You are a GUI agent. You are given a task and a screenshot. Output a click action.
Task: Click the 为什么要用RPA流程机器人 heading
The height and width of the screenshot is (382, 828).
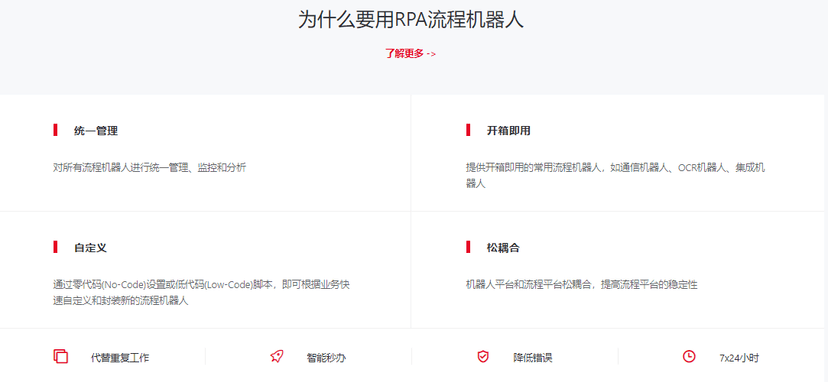pos(411,20)
